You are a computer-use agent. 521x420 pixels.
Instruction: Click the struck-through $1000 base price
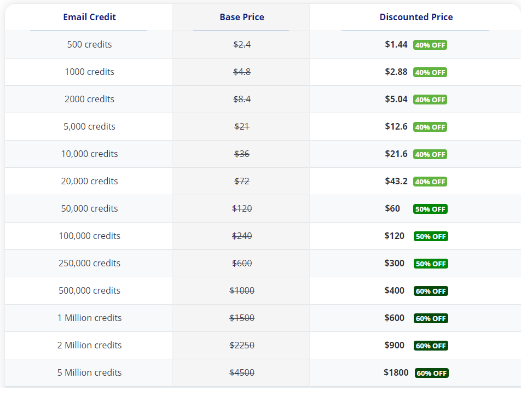coord(242,290)
